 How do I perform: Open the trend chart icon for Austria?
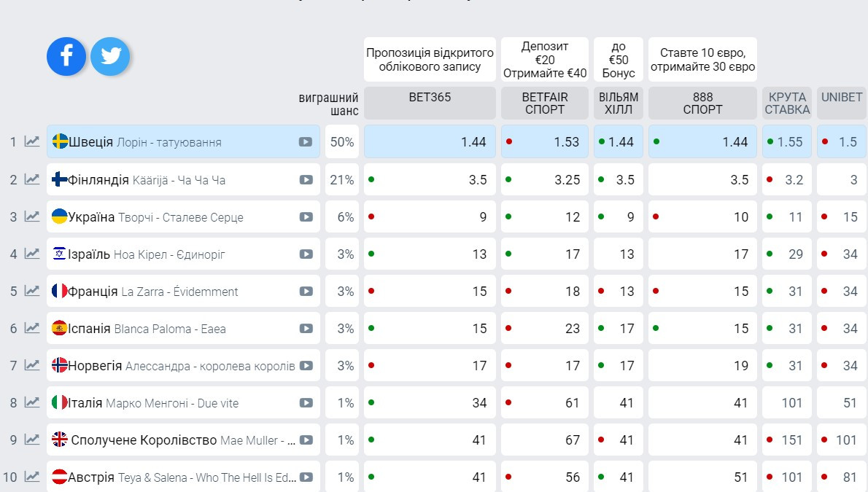pos(32,477)
